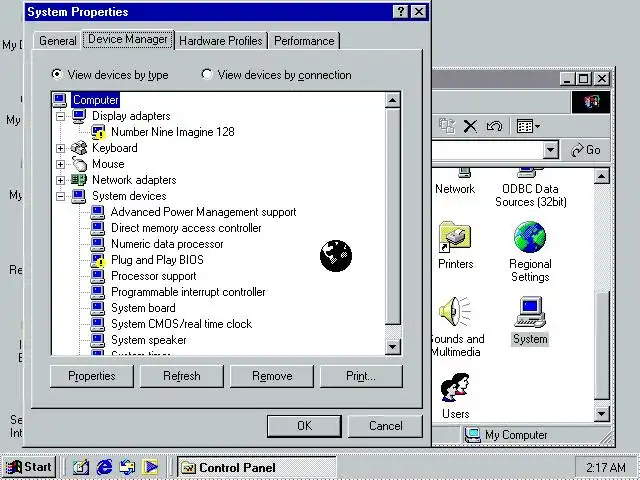Click the Network adapters card icon
The height and width of the screenshot is (480, 640).
[79, 180]
